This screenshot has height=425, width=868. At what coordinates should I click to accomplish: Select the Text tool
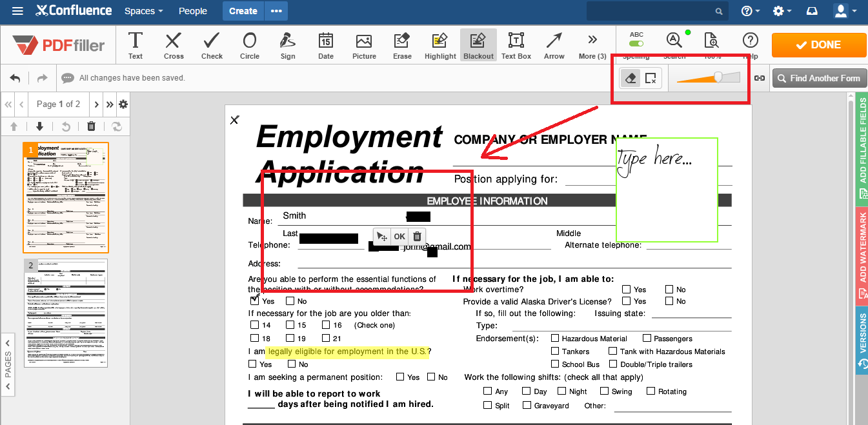pos(136,45)
